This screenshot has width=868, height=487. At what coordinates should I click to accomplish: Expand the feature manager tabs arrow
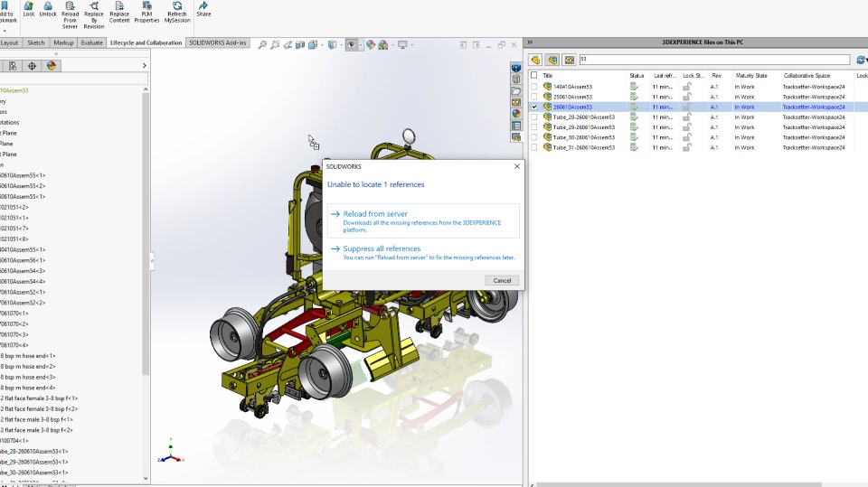click(144, 66)
